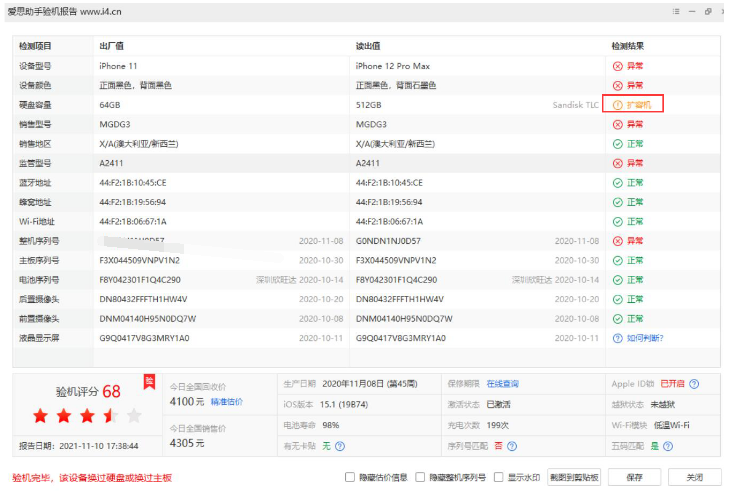Click the red 验 badge icon
The image size is (729, 495).
[x=149, y=382]
